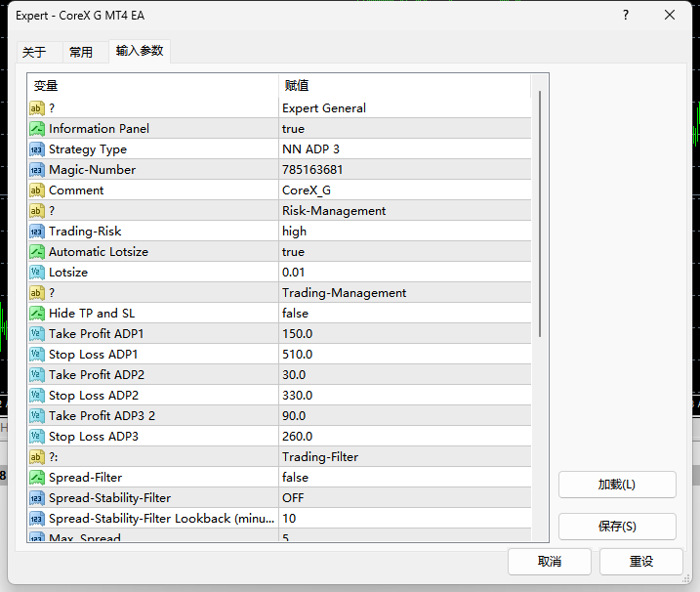Click the double-value icon beside Lotsize
The image size is (700, 592).
37,273
